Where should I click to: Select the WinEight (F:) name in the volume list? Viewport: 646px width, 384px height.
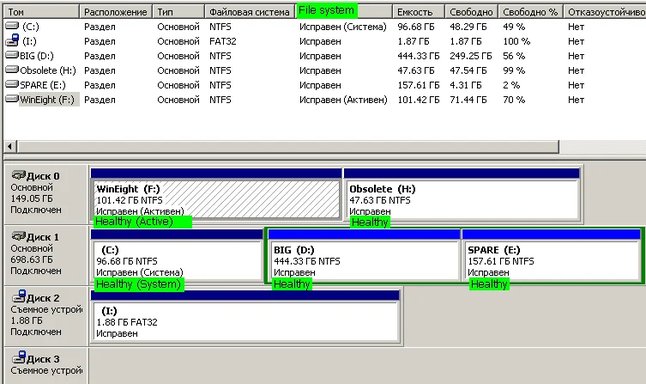[47, 100]
